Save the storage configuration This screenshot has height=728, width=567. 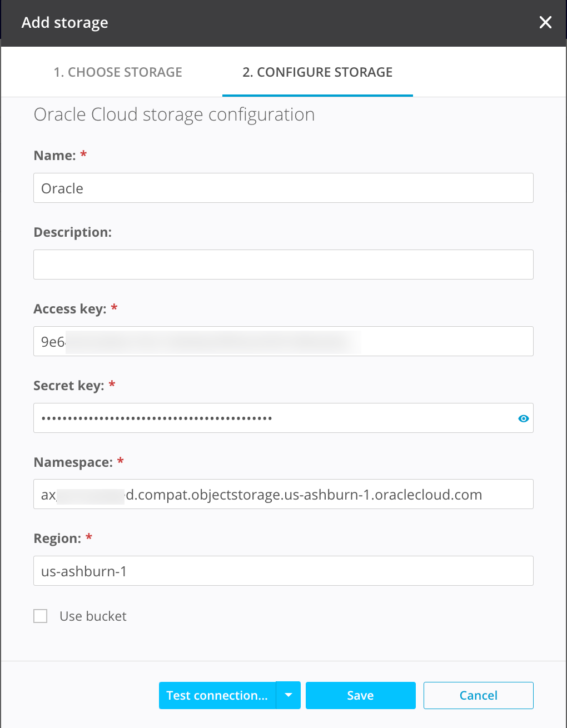(360, 695)
